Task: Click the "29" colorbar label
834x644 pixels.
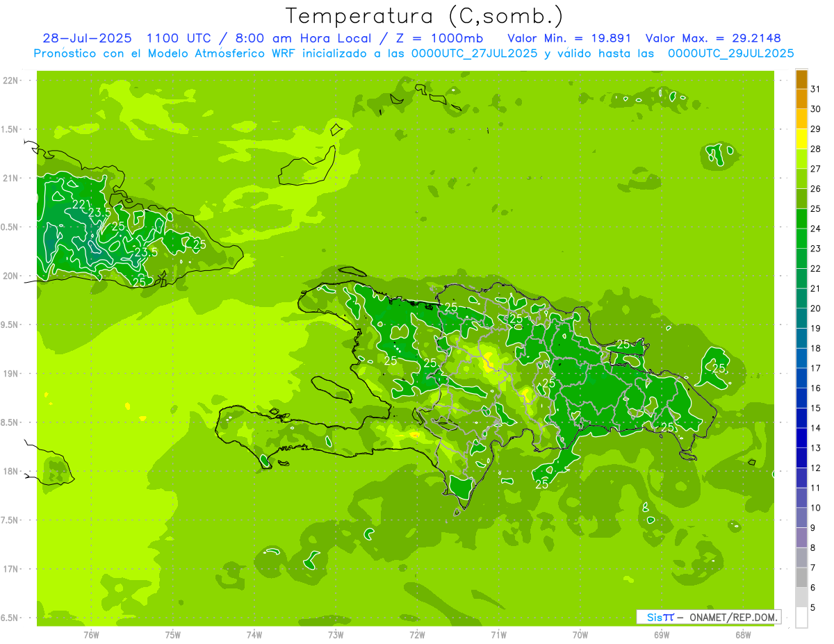Action: pos(815,129)
